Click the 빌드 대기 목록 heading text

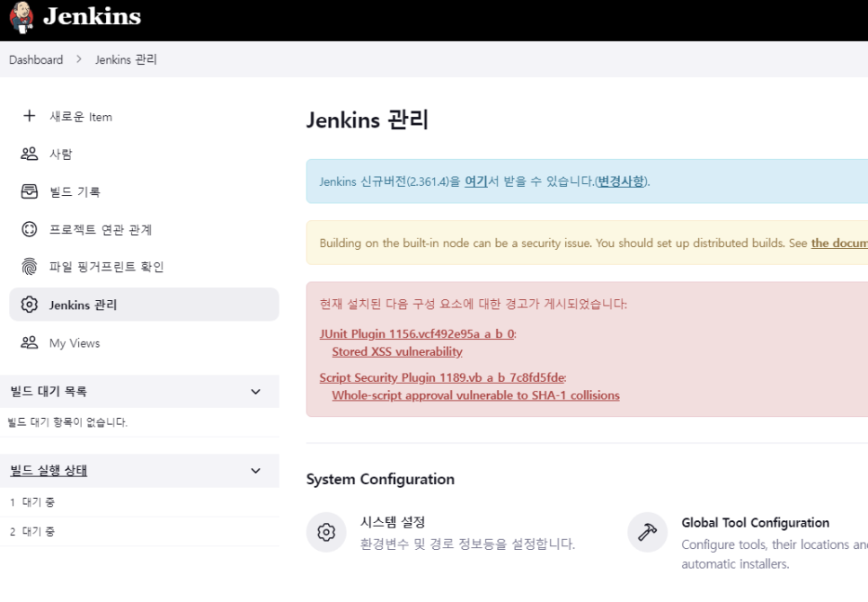point(49,391)
